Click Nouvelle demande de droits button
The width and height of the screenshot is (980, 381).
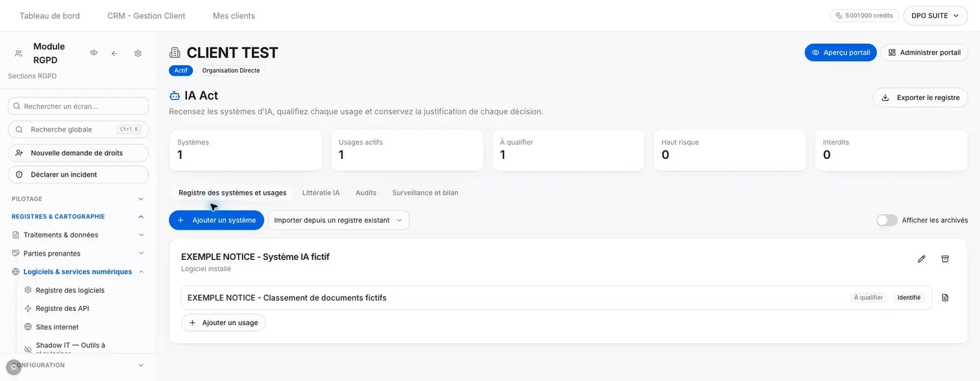tap(78, 153)
